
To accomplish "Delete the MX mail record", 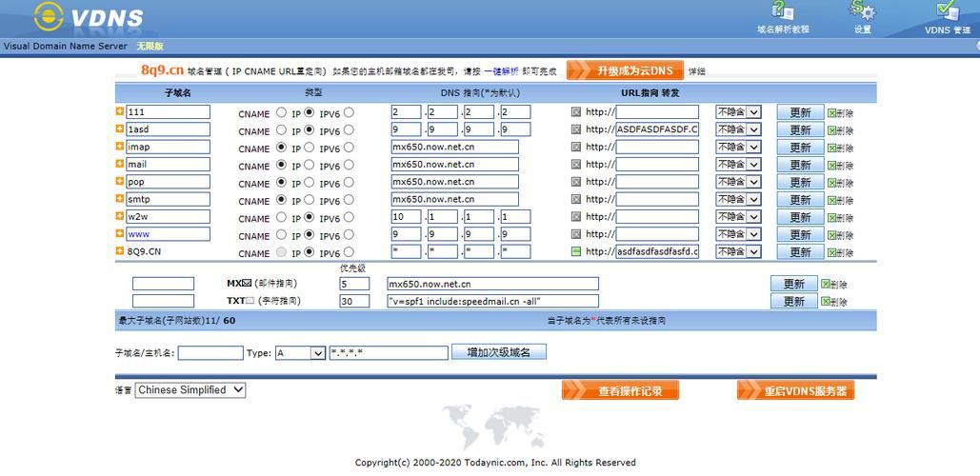I will (834, 285).
